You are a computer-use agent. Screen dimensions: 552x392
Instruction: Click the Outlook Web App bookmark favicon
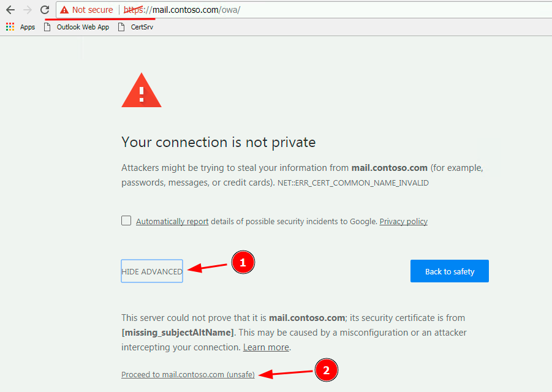tap(47, 26)
